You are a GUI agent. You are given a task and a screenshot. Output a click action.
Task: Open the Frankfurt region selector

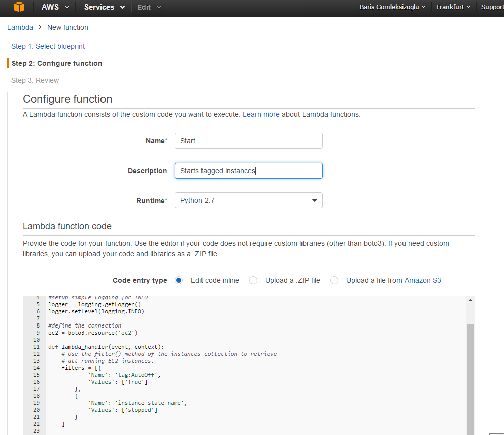[x=453, y=7]
